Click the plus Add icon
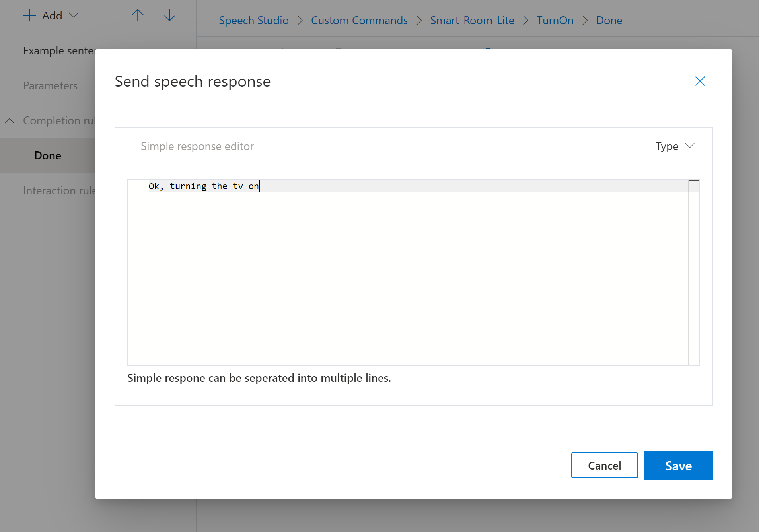 point(29,16)
